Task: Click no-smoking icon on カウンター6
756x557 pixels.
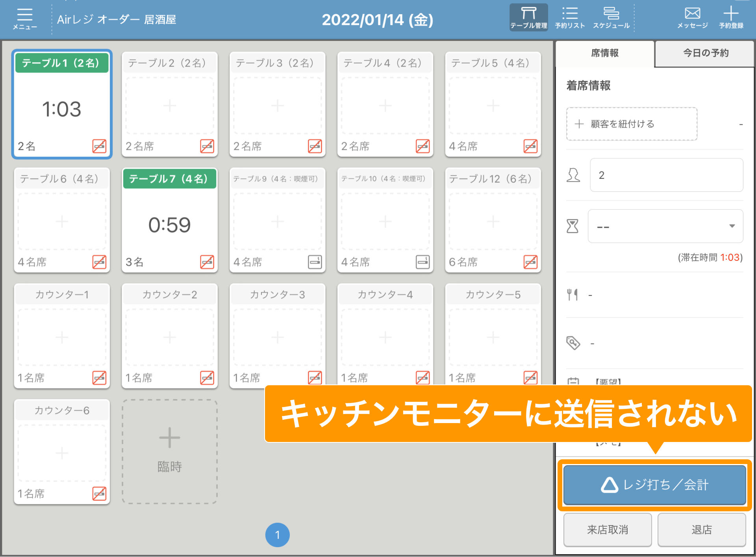Action: [99, 494]
